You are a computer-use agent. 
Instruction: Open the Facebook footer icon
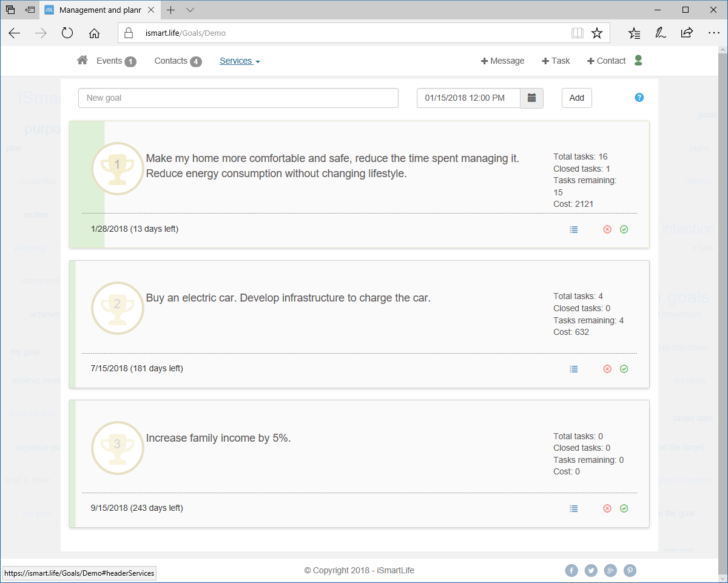tap(571, 570)
